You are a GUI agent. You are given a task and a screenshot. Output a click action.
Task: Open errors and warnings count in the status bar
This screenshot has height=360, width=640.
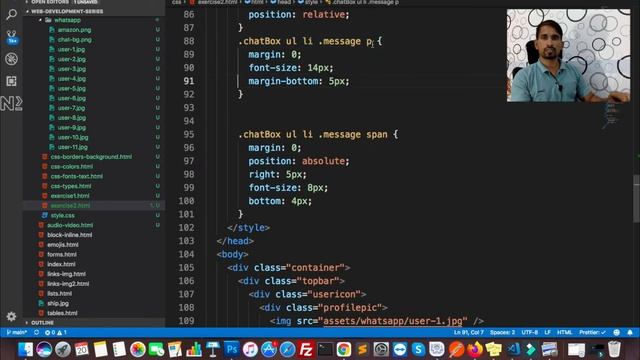click(x=56, y=333)
